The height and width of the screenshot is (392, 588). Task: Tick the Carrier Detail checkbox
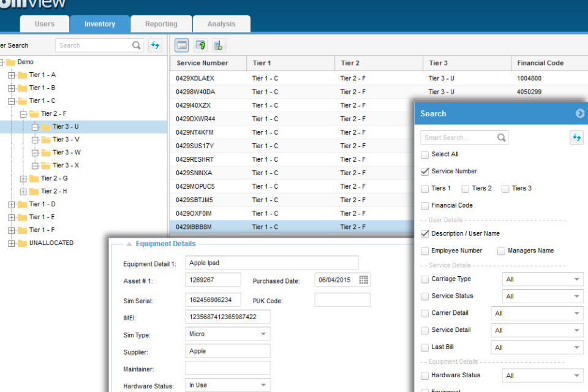pos(425,313)
